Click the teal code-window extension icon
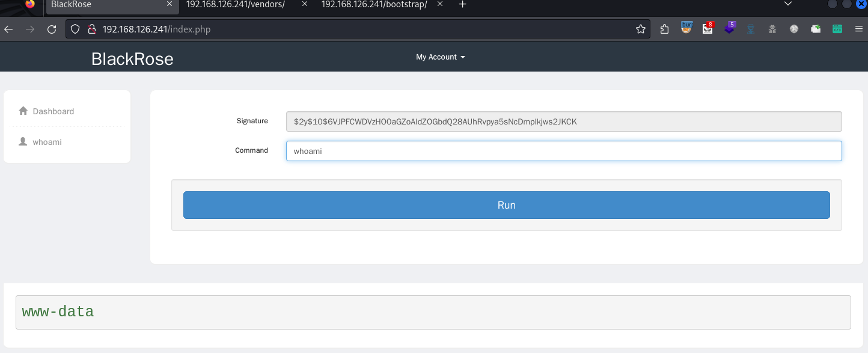The image size is (868, 353). pyautogui.click(x=837, y=29)
